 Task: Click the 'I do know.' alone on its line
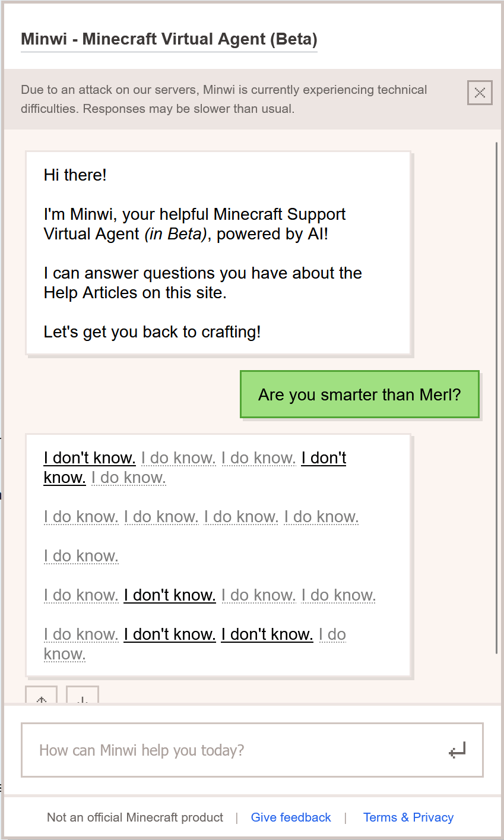pos(81,556)
